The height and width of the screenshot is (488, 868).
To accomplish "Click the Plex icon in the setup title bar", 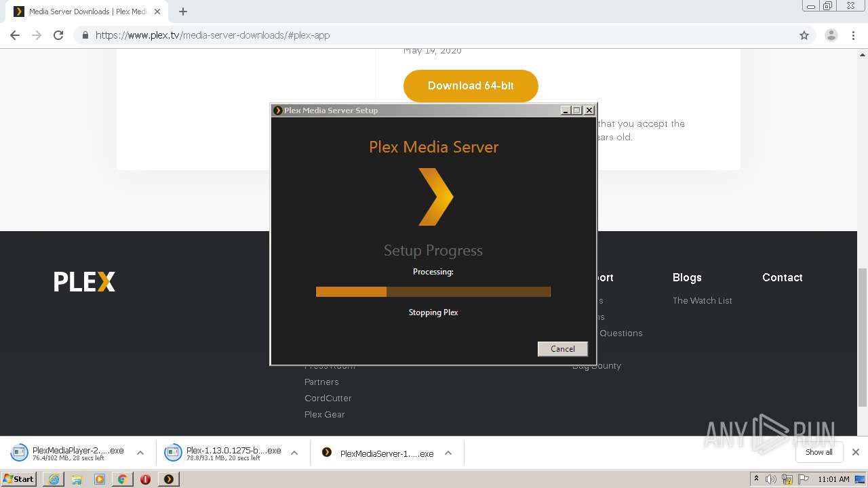I will (x=277, y=110).
